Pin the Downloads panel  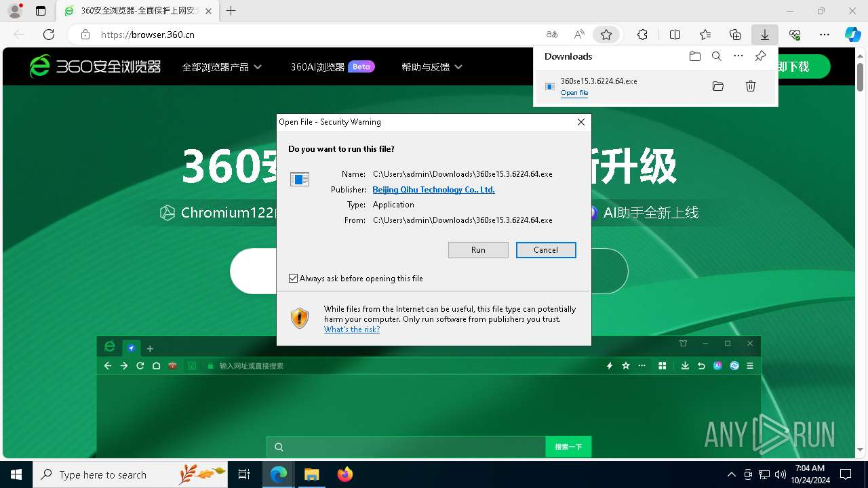coord(760,56)
